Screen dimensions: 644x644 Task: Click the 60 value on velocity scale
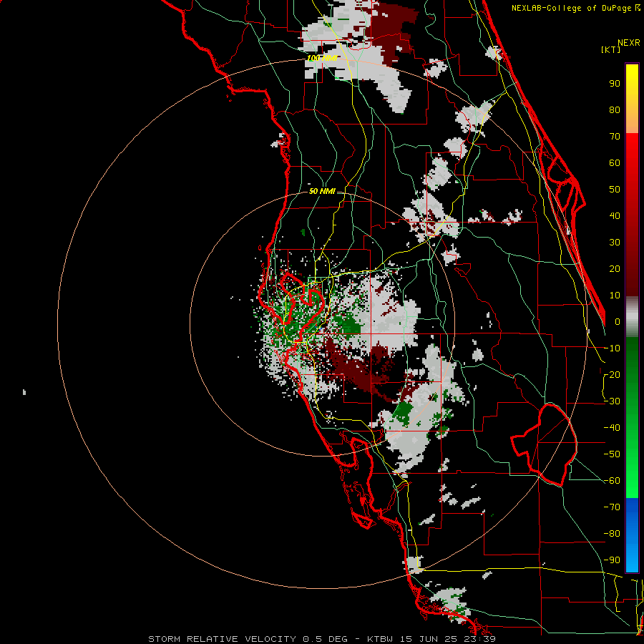(x=615, y=162)
